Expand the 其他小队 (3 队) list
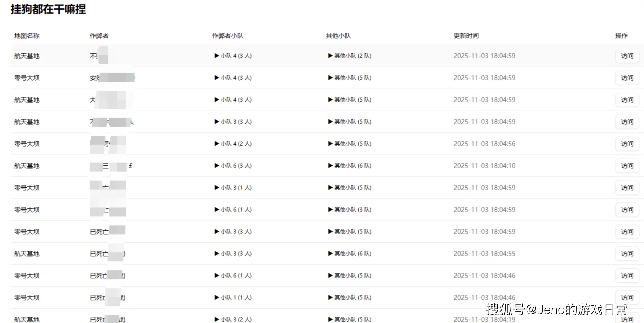 coord(350,210)
